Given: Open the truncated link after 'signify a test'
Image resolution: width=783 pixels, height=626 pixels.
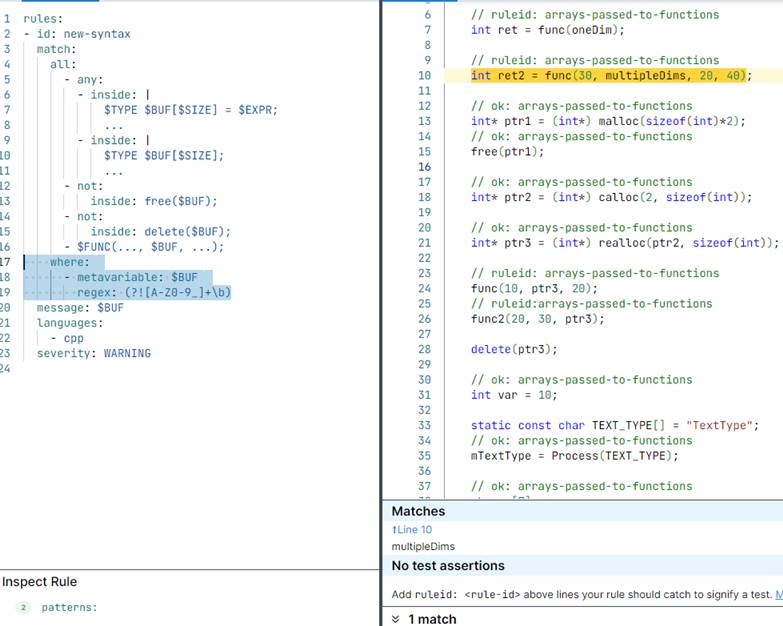Looking at the screenshot, I should tap(778, 595).
